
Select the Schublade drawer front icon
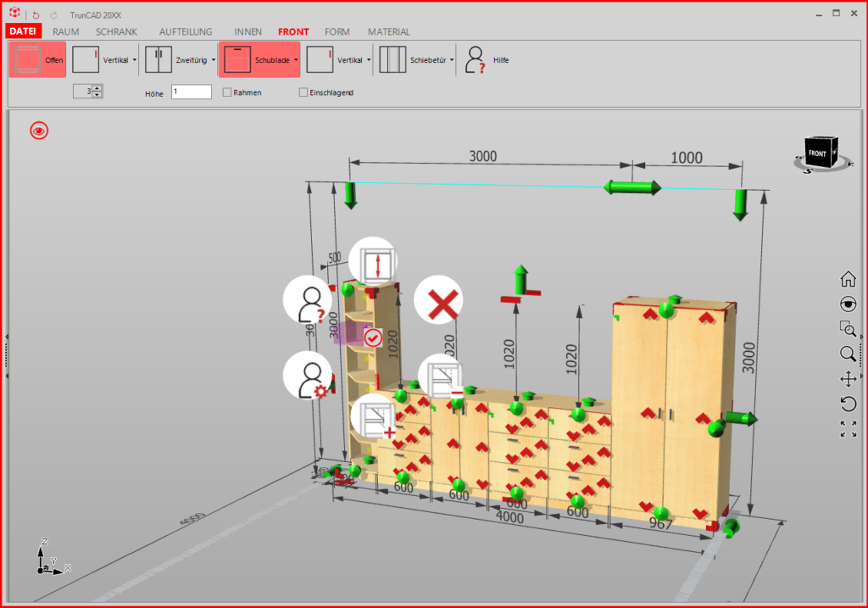coord(237,60)
